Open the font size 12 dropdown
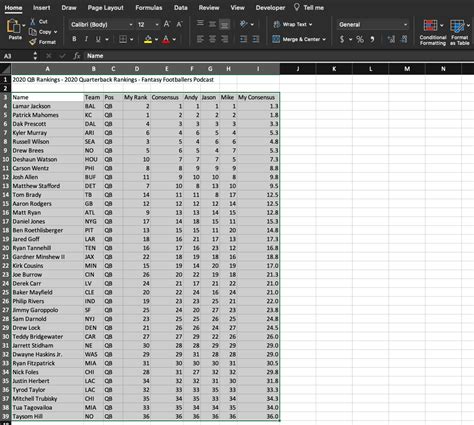474x425 pixels. click(x=157, y=24)
